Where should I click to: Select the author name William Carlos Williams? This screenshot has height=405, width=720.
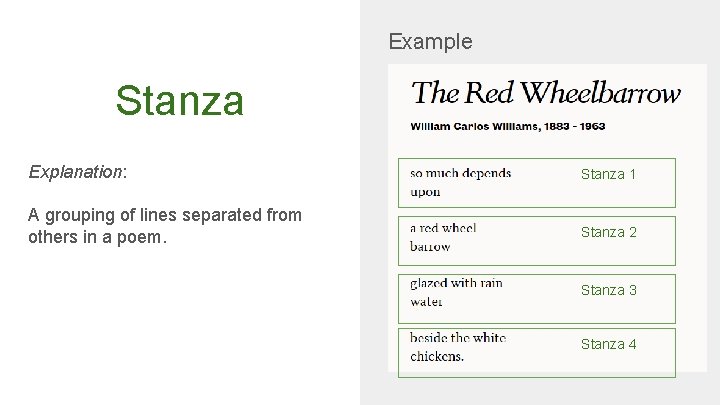(475, 127)
